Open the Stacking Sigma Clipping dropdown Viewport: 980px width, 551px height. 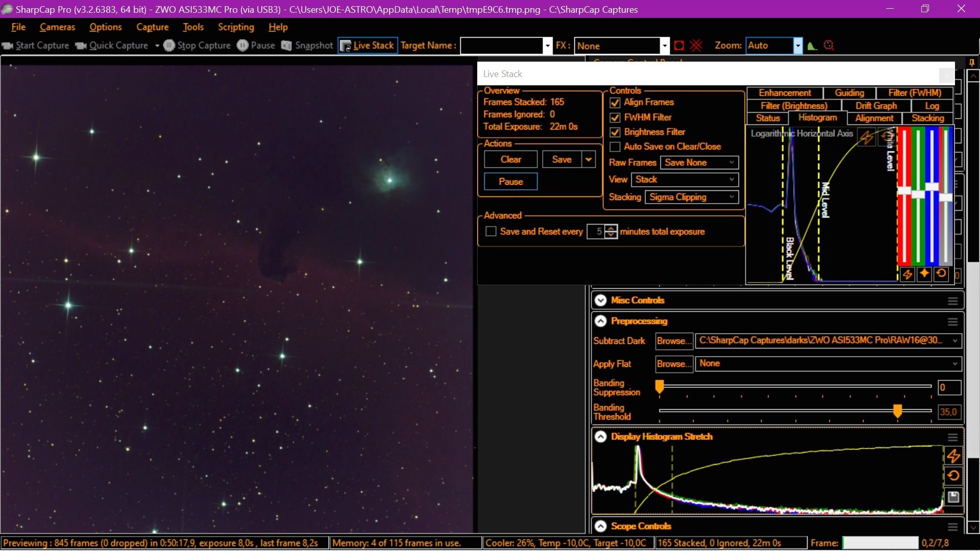pos(692,197)
